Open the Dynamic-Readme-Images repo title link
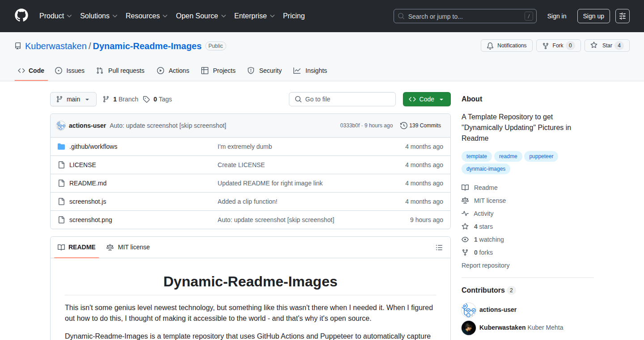 tap(147, 46)
